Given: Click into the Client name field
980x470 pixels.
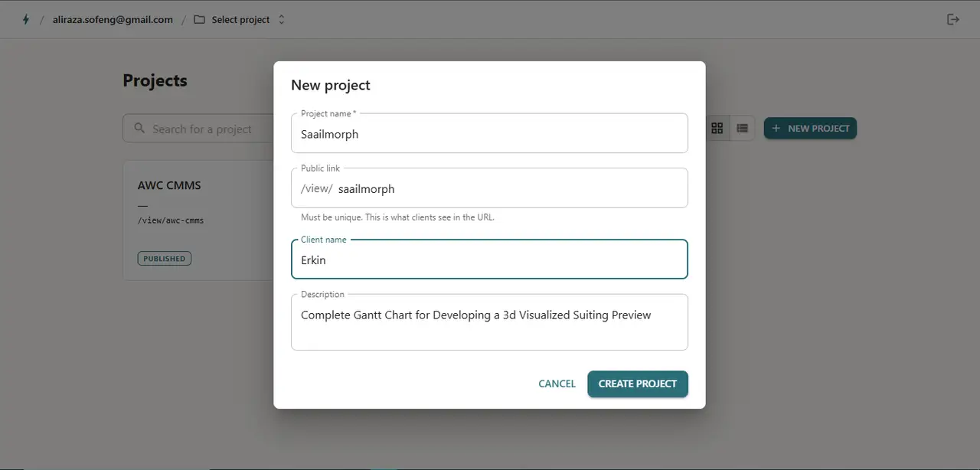Looking at the screenshot, I should tap(489, 259).
